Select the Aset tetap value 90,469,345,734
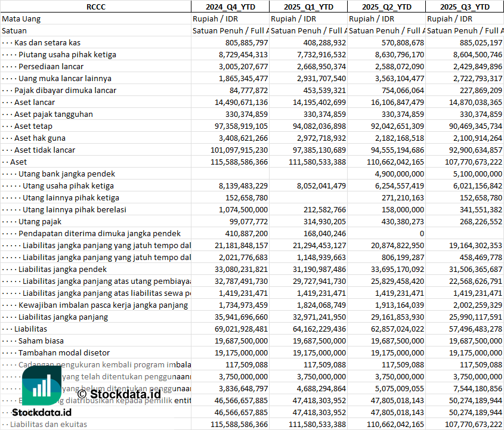This screenshot has height=430, width=504. (465, 126)
